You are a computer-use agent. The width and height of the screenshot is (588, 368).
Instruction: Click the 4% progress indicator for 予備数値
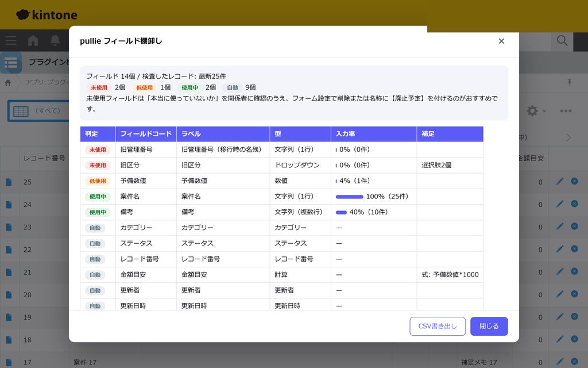[336, 181]
